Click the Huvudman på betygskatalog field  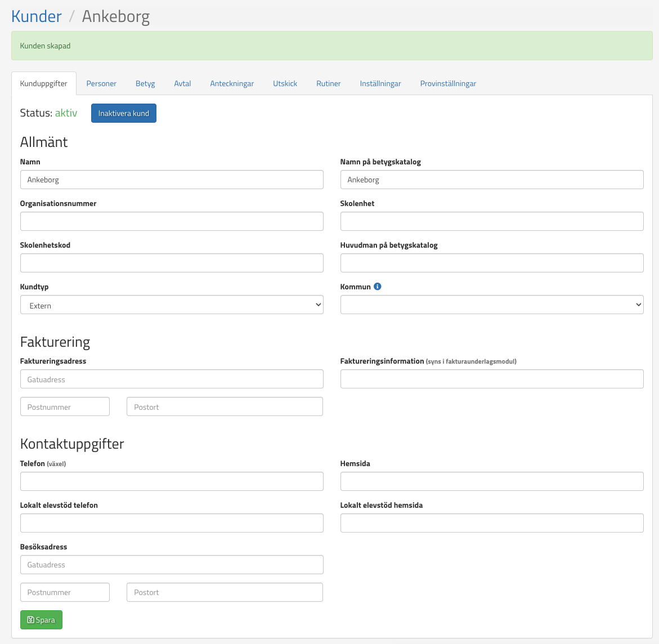[x=491, y=263]
